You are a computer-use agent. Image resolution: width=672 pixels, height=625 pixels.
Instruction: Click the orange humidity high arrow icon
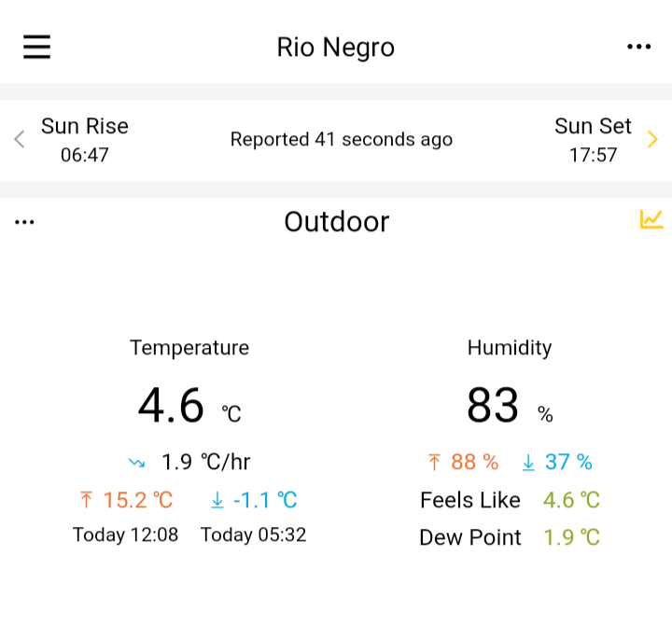(x=434, y=462)
